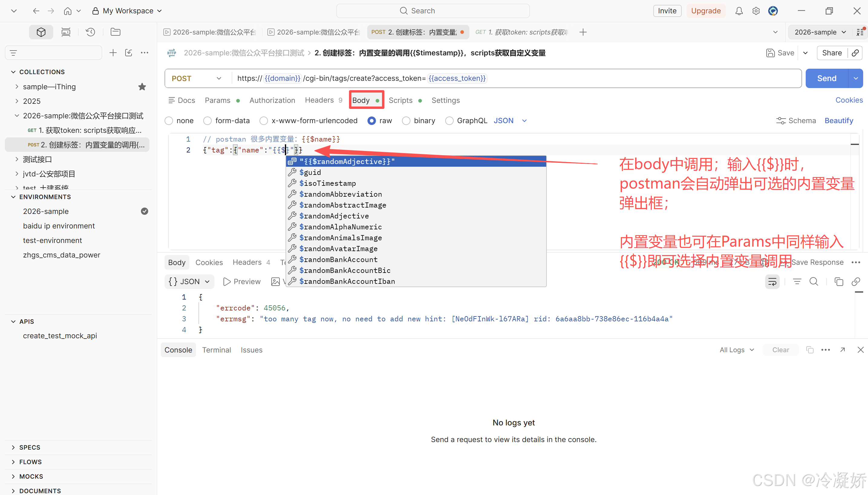Viewport: 868px width, 495px height.
Task: Go to Home icon
Action: coord(68,11)
